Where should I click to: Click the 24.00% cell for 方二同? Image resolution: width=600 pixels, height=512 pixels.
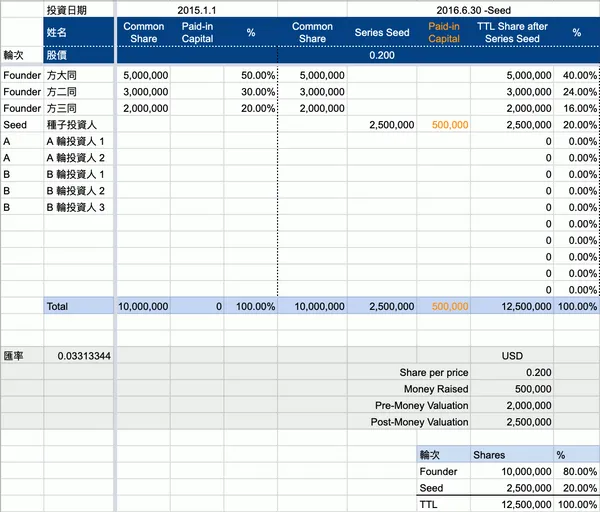tap(577, 92)
